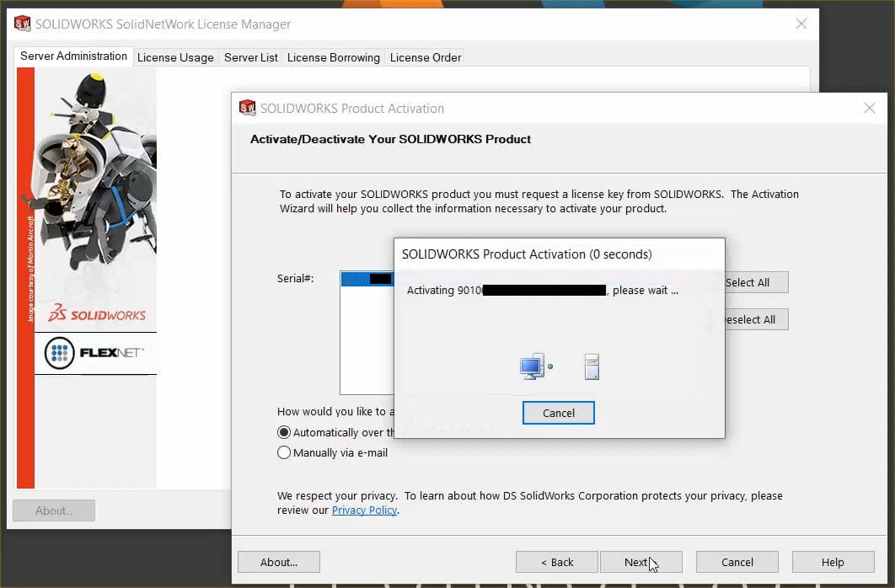Viewport: 895px width, 588px height.
Task: Click the server tower icon in the activating dialog
Action: (592, 366)
